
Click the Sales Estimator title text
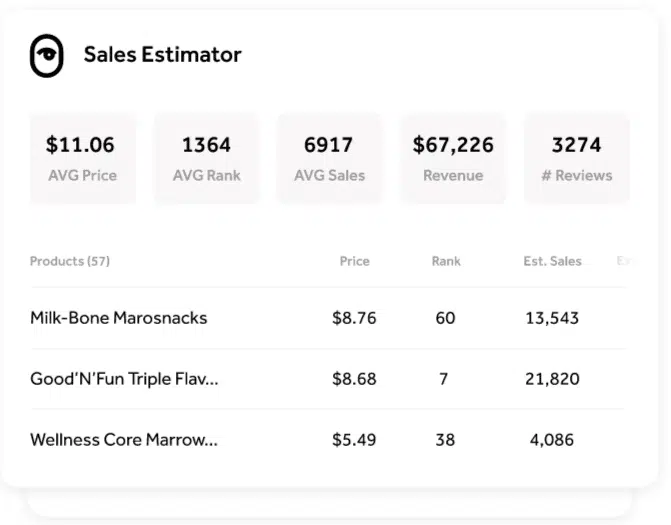(162, 55)
